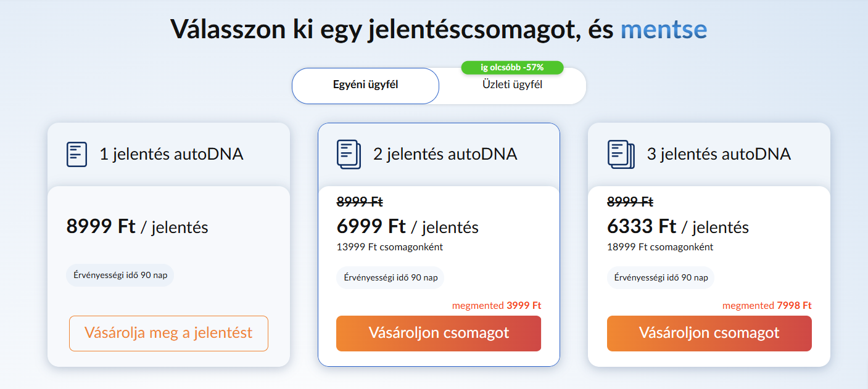Image resolution: width=868 pixels, height=389 pixels.
Task: Switch to Üzleti ügyfél customer type
Action: click(x=512, y=85)
